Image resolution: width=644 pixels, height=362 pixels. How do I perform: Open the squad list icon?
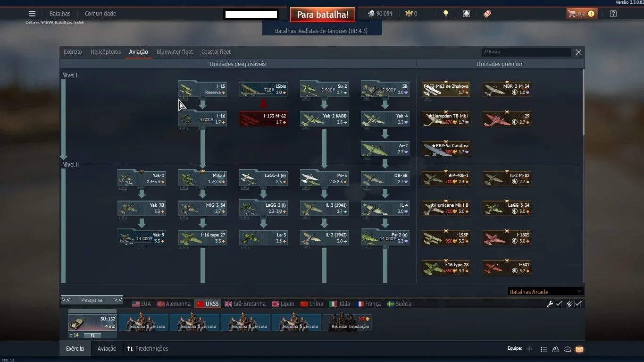pyautogui.click(x=544, y=349)
